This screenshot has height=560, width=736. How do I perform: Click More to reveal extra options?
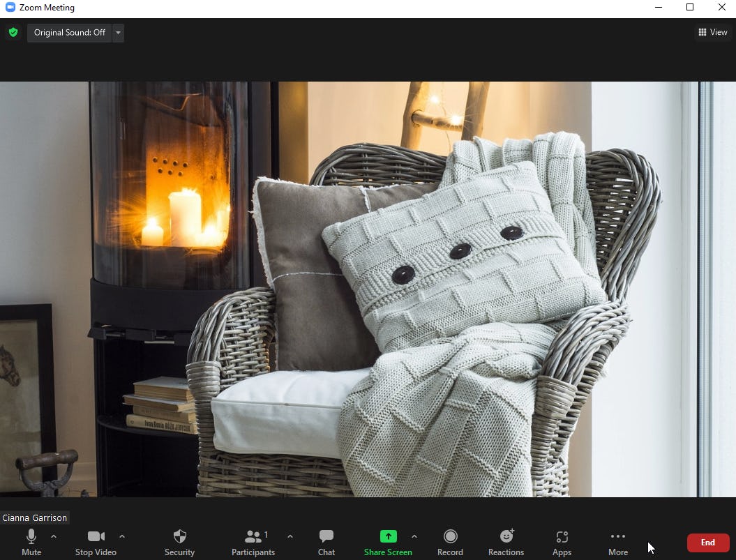point(617,540)
